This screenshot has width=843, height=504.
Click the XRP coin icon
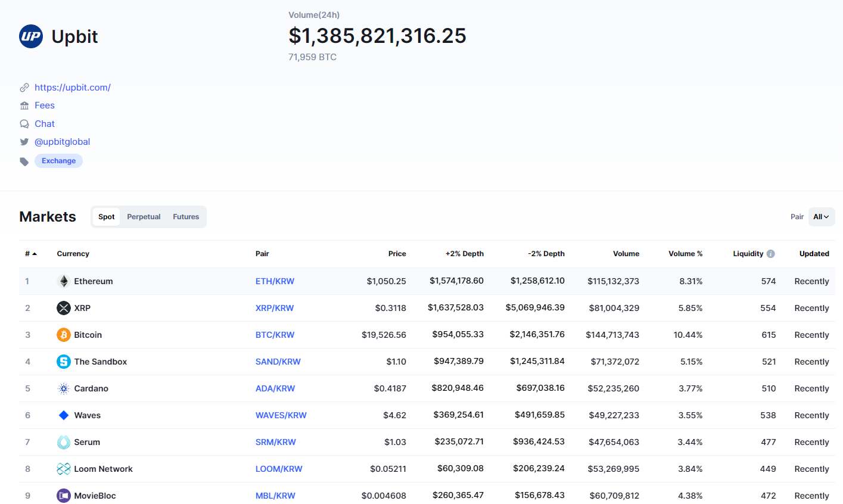coord(64,308)
